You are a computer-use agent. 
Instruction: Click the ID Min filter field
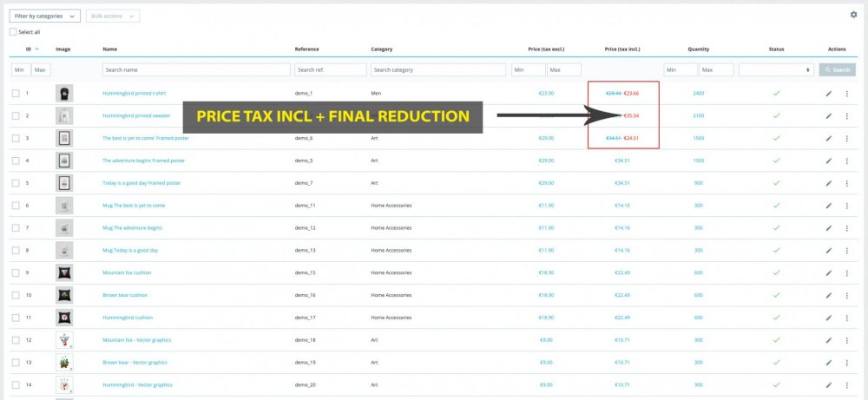[21, 69]
